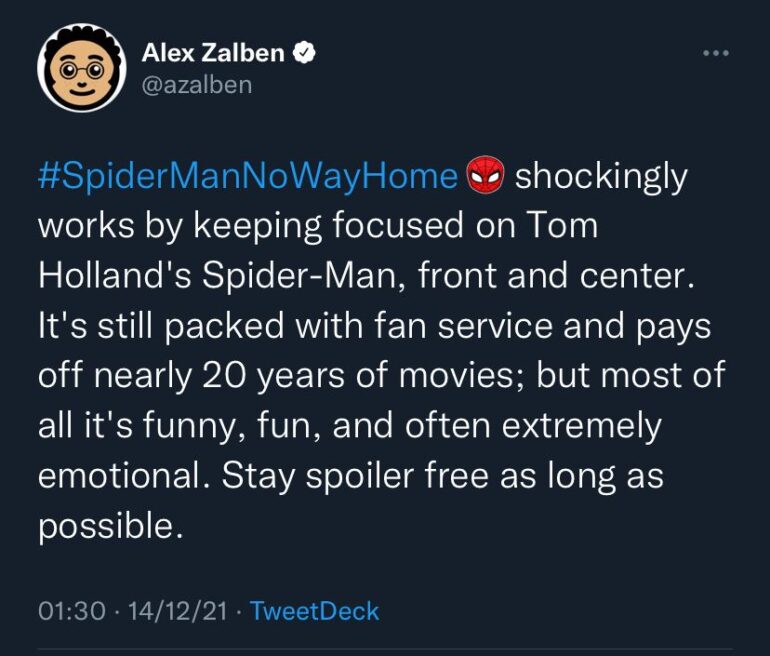Open the TweetDeck source link

[x=314, y=611]
